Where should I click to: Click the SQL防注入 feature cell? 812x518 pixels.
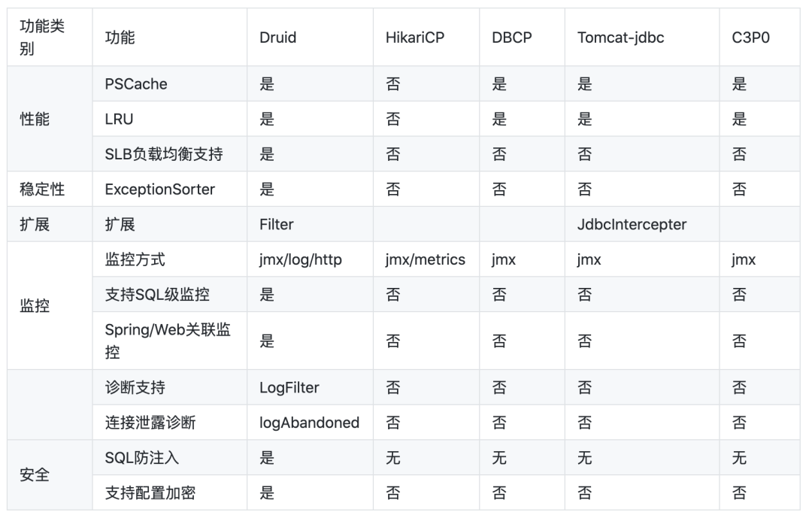point(142,458)
